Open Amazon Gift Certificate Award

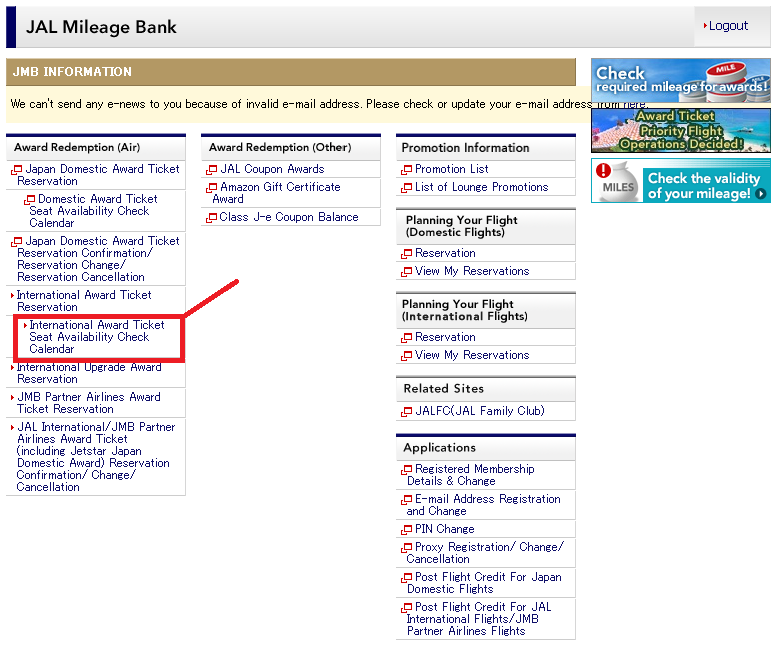(x=277, y=193)
